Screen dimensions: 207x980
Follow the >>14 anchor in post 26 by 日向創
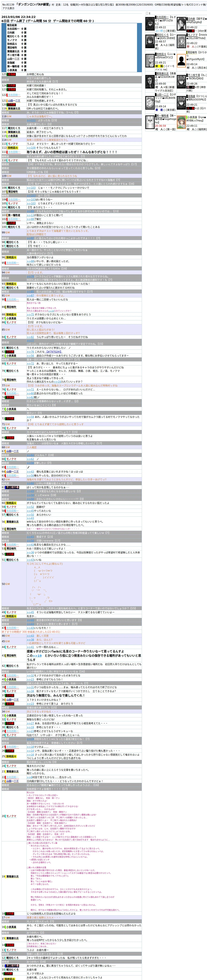30,751
